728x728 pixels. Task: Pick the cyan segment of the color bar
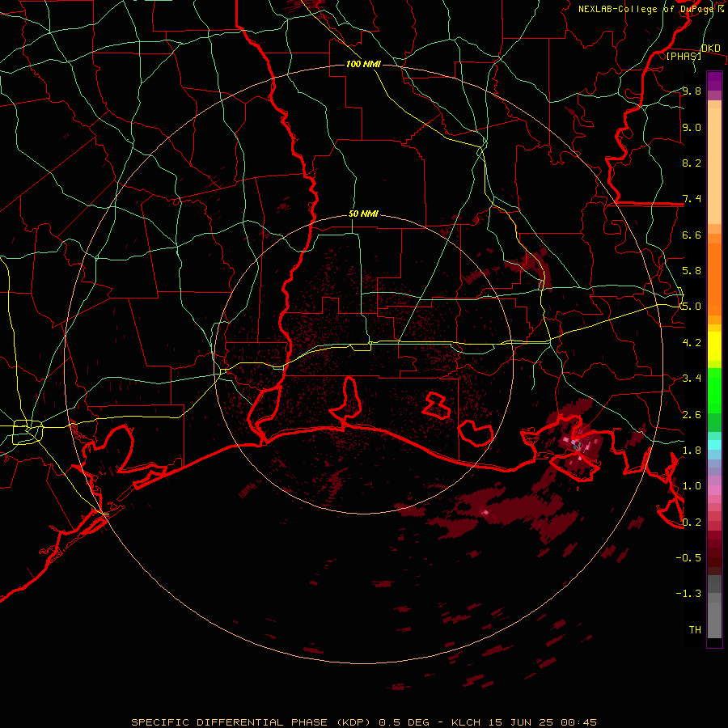coord(714,445)
